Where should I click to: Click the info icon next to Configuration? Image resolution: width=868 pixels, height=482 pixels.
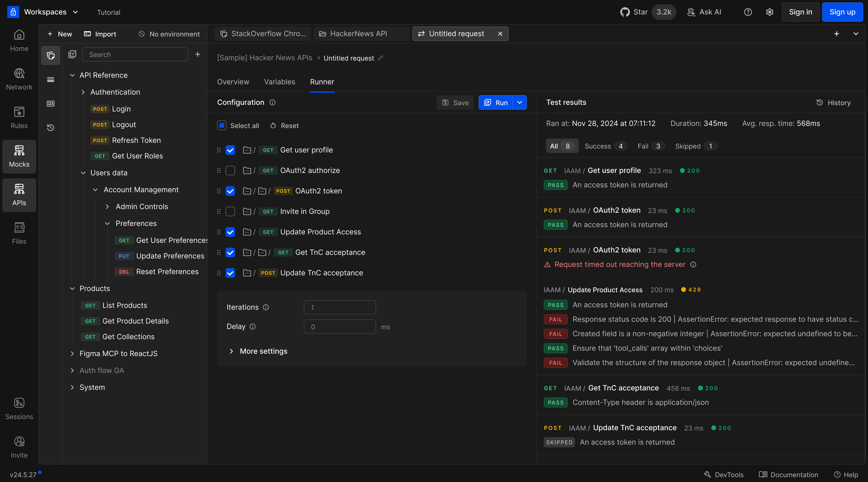272,102
